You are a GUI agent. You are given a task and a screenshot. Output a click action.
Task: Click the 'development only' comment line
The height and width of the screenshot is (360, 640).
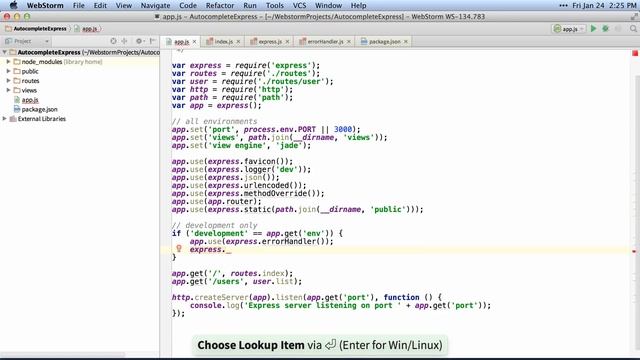tap(214, 225)
